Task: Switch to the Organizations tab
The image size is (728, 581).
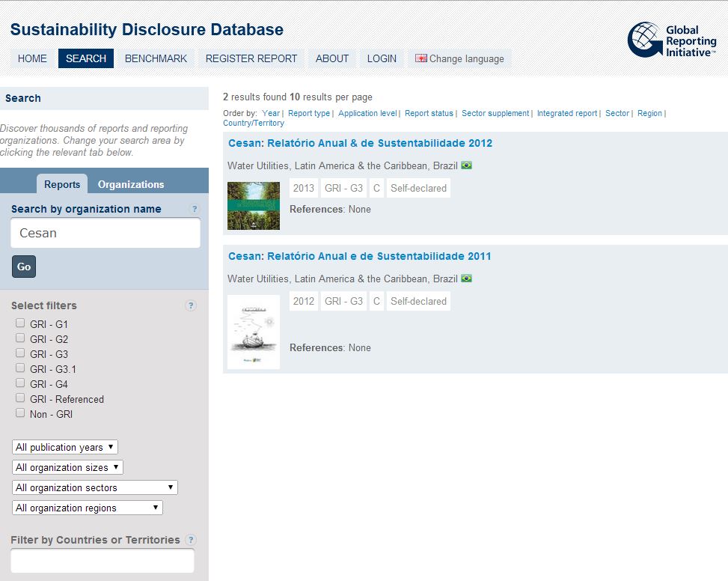Action: (131, 184)
